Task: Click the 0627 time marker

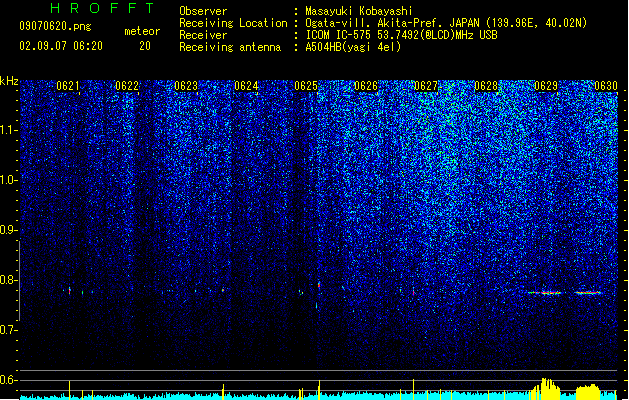Action: [x=426, y=86]
